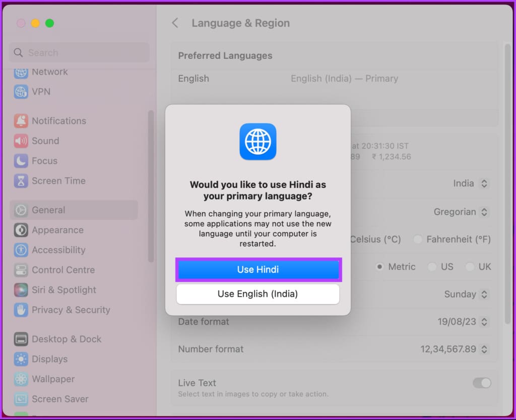The height and width of the screenshot is (420, 516).
Task: Click the Displays sun icon
Action: (21, 359)
